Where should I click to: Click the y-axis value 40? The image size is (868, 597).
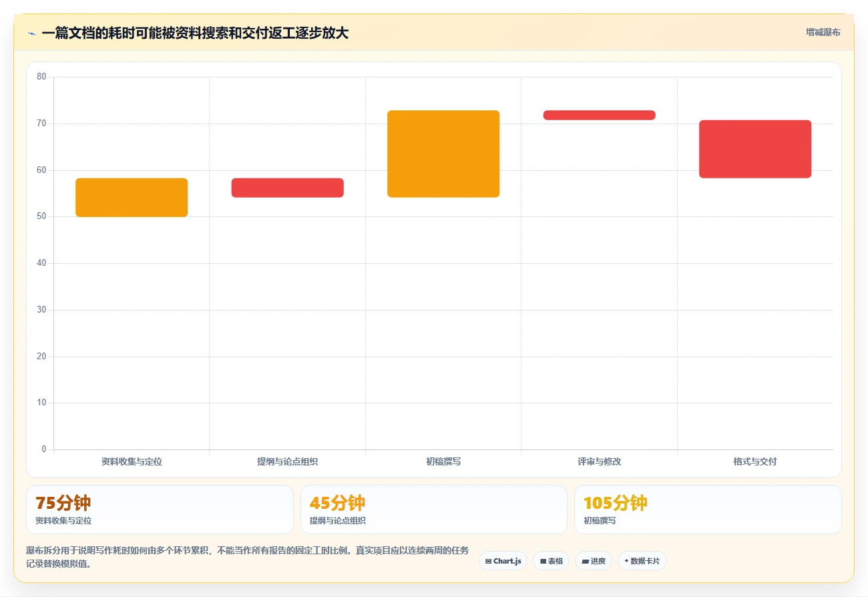41,263
